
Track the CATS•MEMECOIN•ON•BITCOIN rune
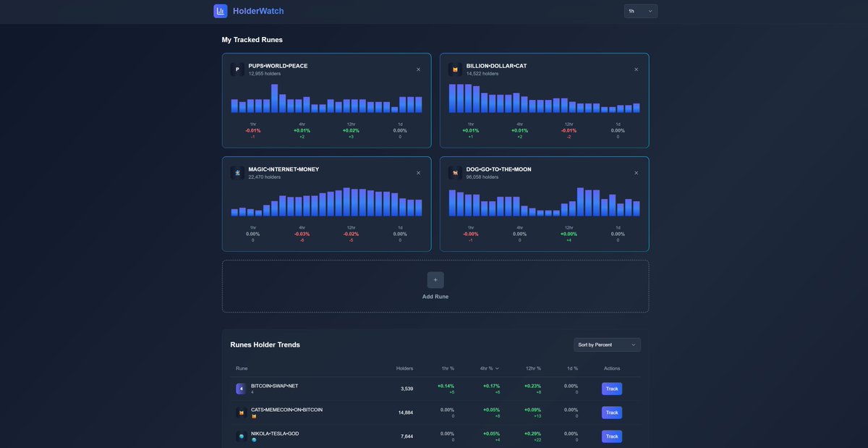(612, 413)
